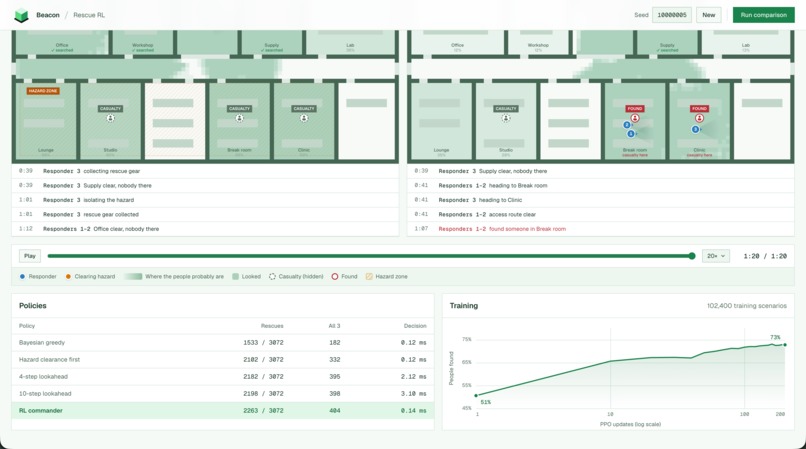
Task: Select the RL commander policy row
Action: (x=223, y=410)
